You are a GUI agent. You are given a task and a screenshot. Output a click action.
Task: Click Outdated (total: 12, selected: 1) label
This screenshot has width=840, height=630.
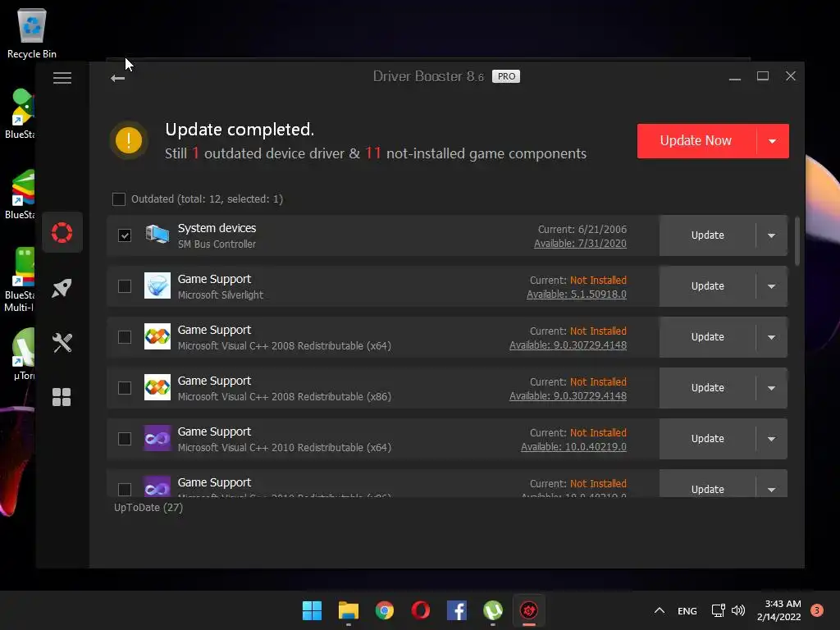pyautogui.click(x=208, y=199)
